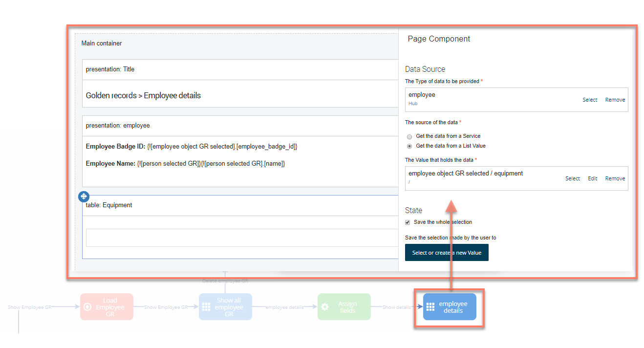This screenshot has width=644, height=348.
Task: Enable Get the data from a Service
Action: (x=409, y=136)
